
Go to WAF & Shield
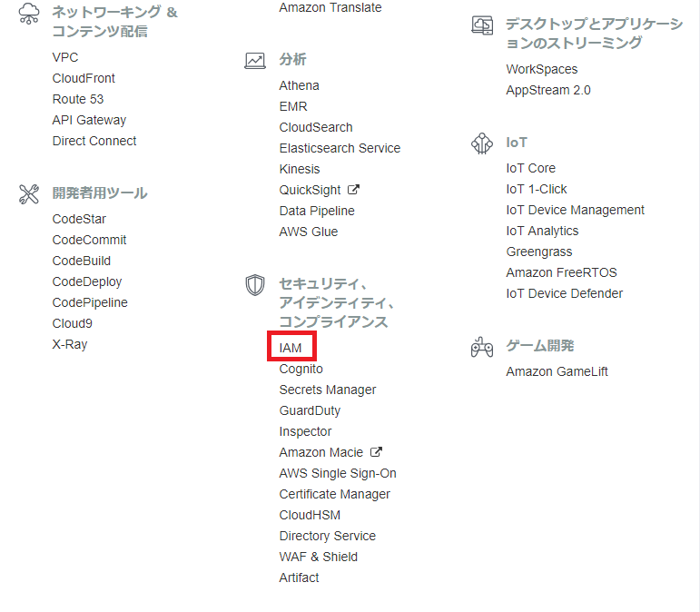[x=319, y=558]
